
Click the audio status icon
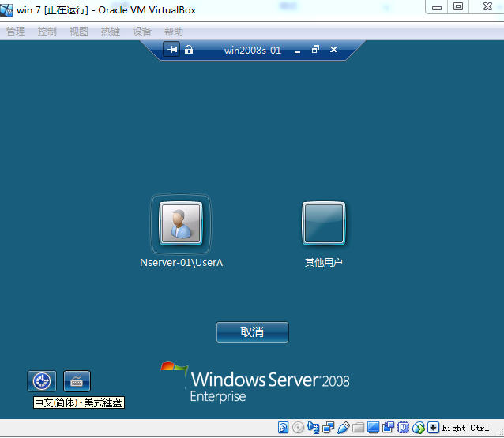[x=314, y=428]
